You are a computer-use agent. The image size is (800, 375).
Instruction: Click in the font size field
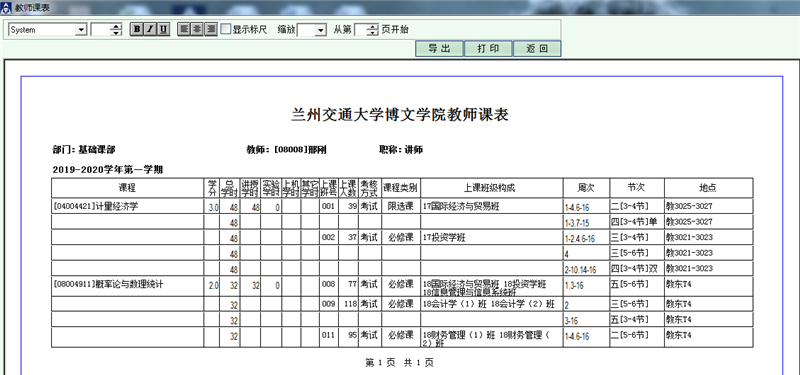[101, 30]
